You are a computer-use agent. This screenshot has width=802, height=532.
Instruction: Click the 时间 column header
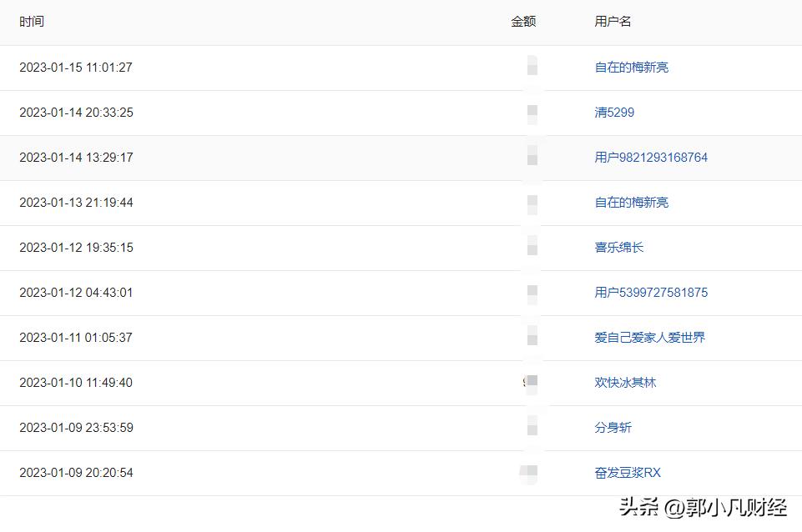tap(31, 22)
